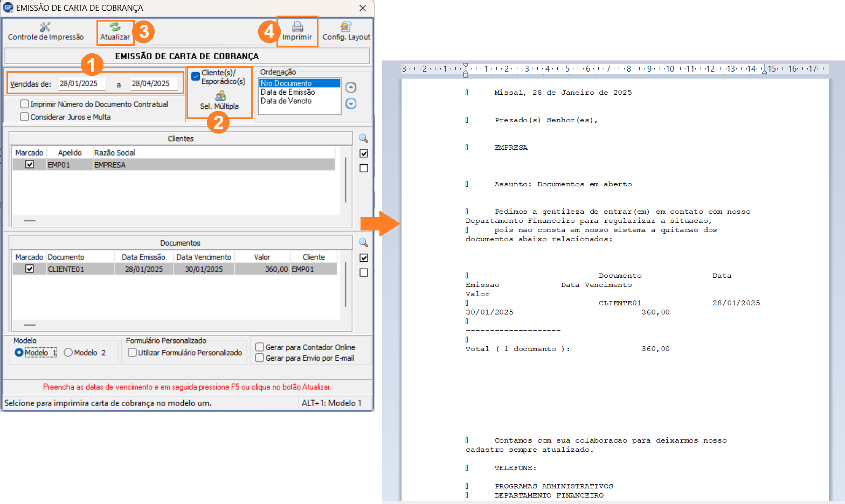Unmark all clients icon
The width and height of the screenshot is (845, 504).
click(x=364, y=169)
